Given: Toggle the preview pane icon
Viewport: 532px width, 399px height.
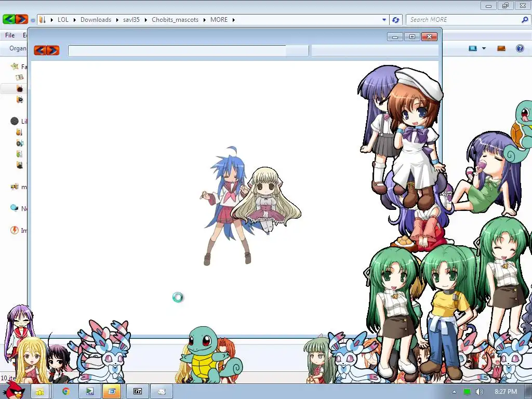Looking at the screenshot, I should coord(501,48).
